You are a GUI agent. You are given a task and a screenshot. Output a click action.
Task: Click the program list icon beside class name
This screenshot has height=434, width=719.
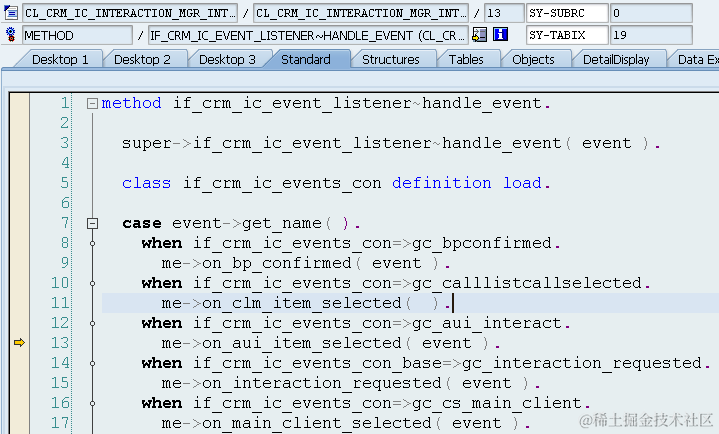10,12
